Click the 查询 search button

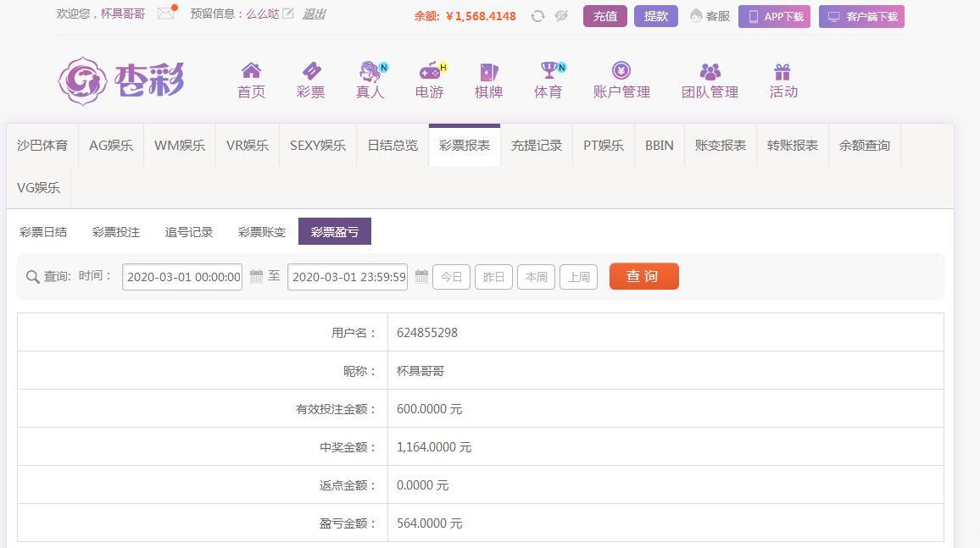[x=643, y=276]
